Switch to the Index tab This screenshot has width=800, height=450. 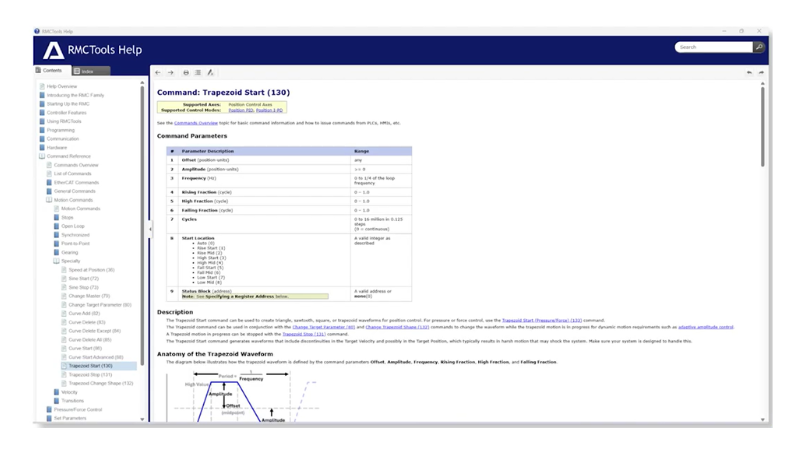point(89,71)
